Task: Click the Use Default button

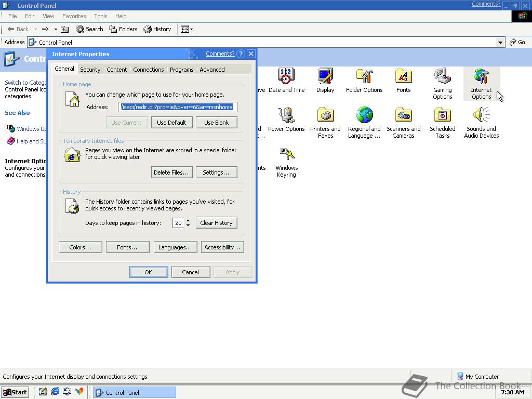Action: [x=171, y=123]
